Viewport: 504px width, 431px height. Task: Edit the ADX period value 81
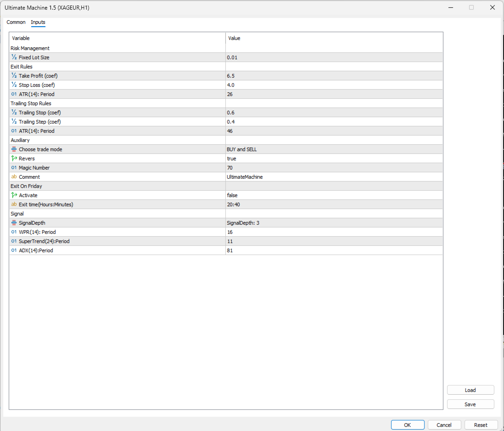(334, 250)
